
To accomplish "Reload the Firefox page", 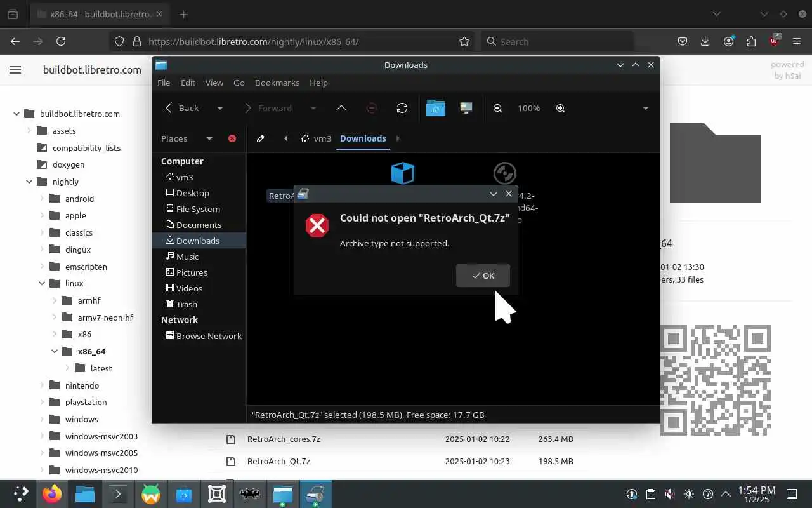I will tap(61, 41).
